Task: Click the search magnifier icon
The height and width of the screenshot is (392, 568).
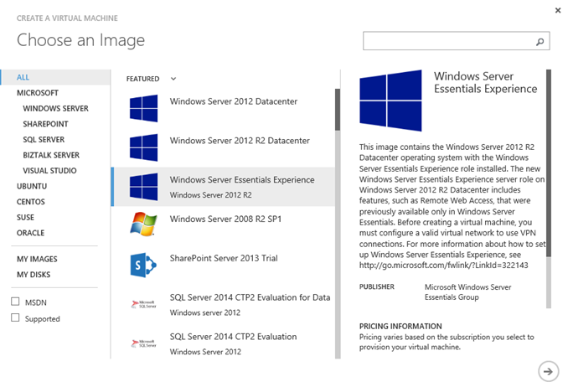Action: click(x=540, y=42)
